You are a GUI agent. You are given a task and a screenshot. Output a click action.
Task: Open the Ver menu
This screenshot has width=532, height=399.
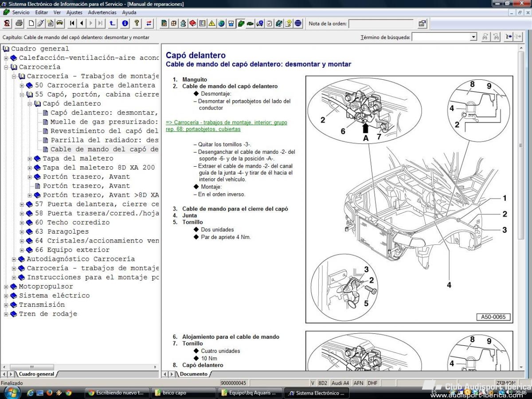(57, 12)
